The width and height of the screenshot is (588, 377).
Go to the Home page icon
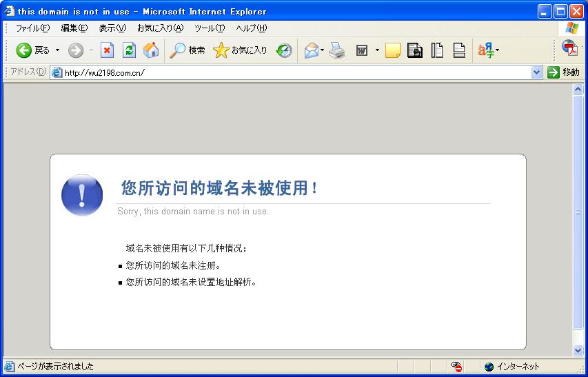click(x=151, y=50)
